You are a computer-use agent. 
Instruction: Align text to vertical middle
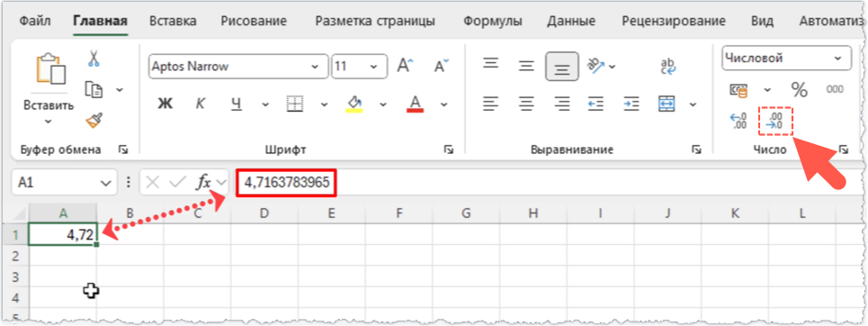point(526,67)
